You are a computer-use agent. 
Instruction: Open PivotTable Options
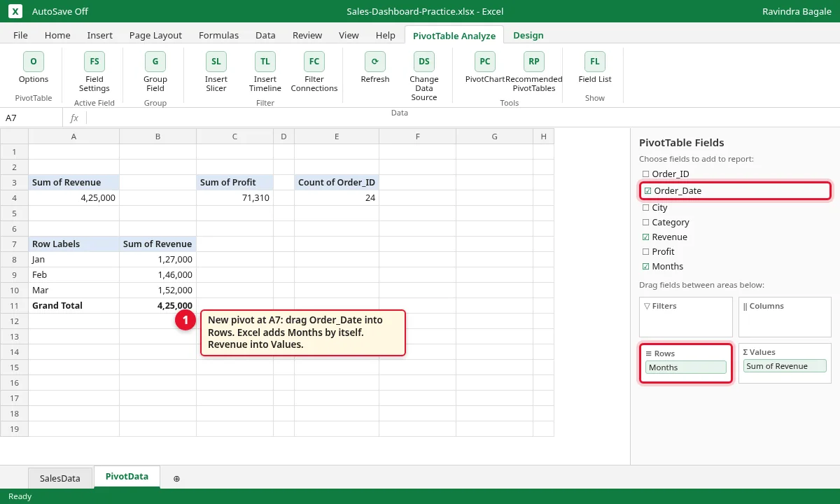[x=34, y=68]
